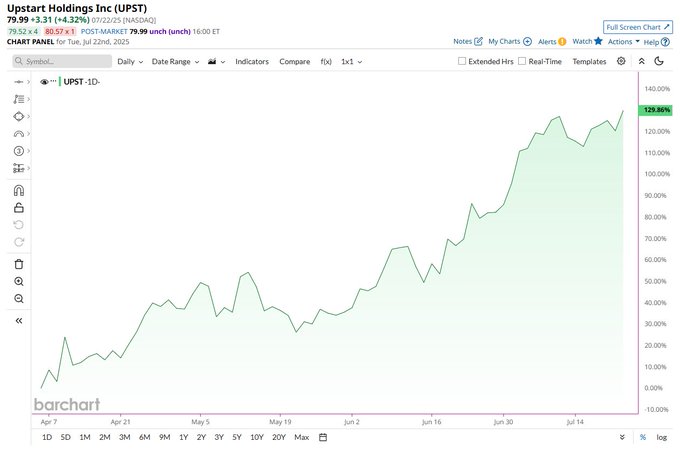Click the Alerts link
680x449 pixels.
click(x=547, y=42)
